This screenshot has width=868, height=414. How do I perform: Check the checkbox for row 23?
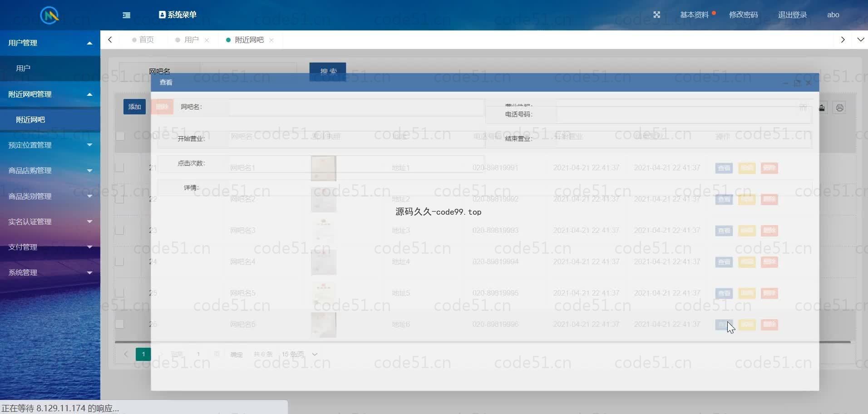(119, 230)
